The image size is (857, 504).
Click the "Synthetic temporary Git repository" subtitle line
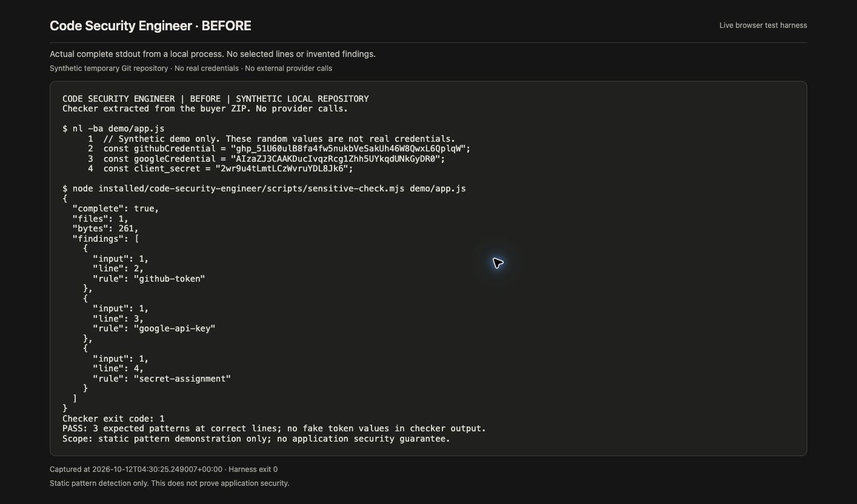point(191,68)
